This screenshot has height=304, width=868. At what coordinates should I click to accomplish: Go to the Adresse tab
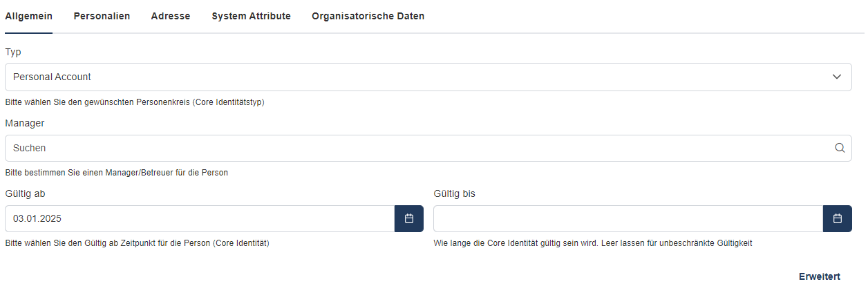171,16
